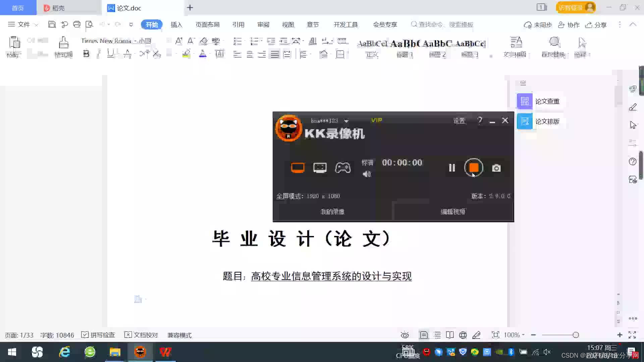Open the 页面布局 ribbon tab

click(x=207, y=24)
